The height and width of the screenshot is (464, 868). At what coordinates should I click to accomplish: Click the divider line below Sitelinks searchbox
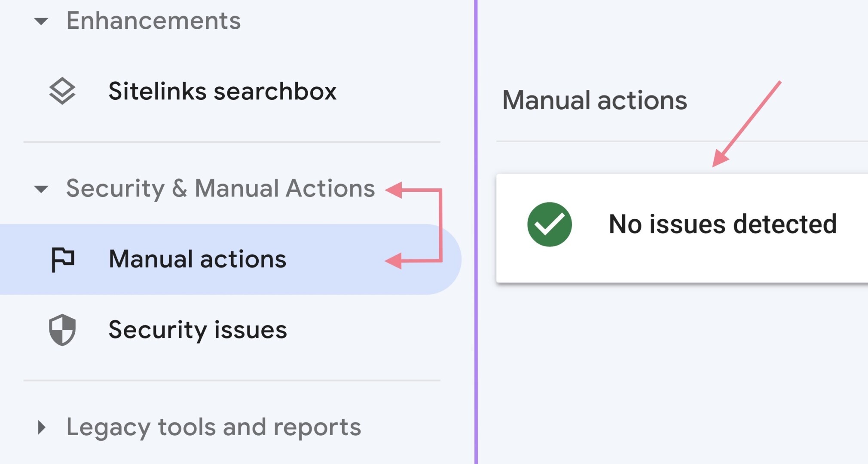232,141
